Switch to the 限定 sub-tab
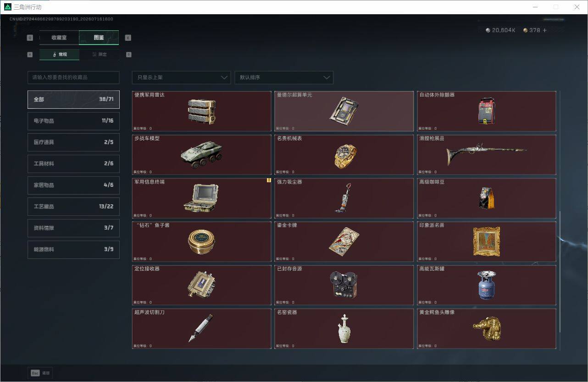 coord(99,55)
